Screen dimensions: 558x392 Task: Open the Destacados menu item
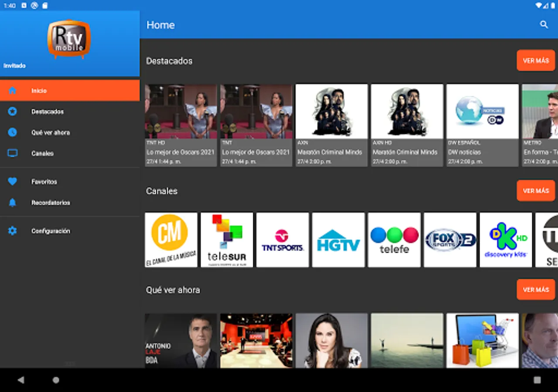[x=70, y=112]
